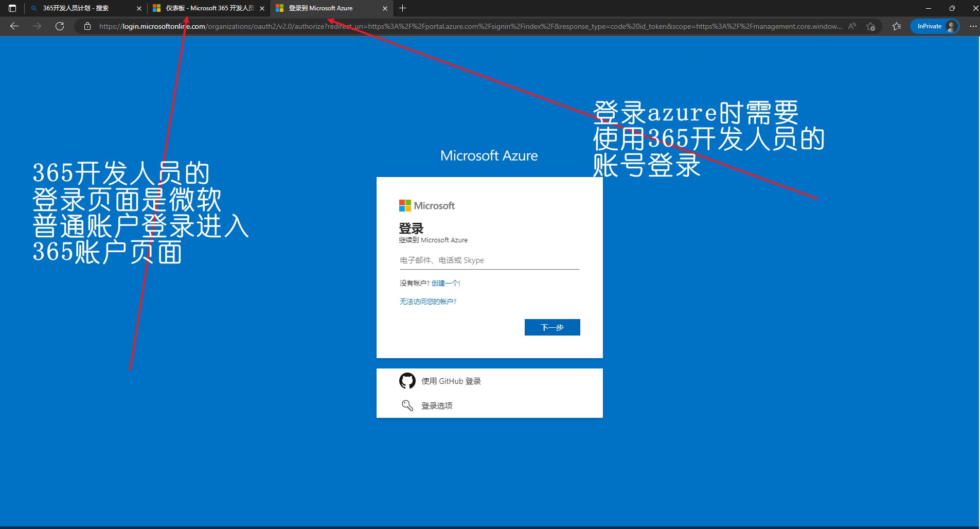Click the GitHub logo icon
980x529 pixels.
point(407,381)
